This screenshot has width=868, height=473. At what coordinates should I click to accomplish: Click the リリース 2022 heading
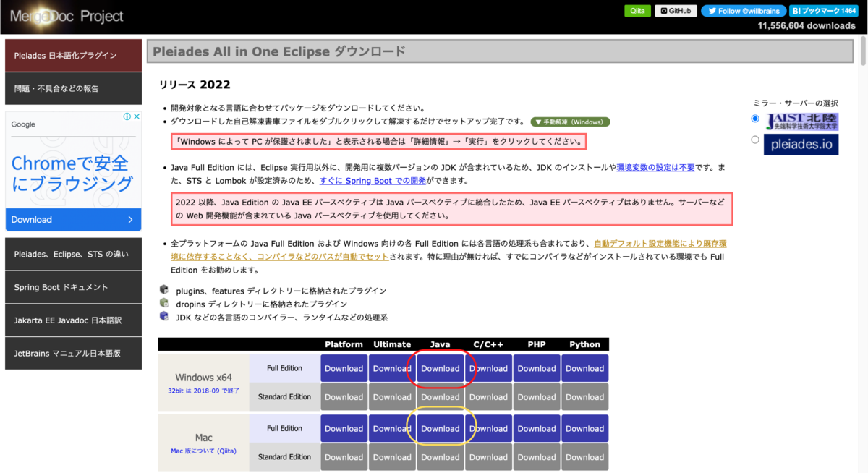(195, 85)
